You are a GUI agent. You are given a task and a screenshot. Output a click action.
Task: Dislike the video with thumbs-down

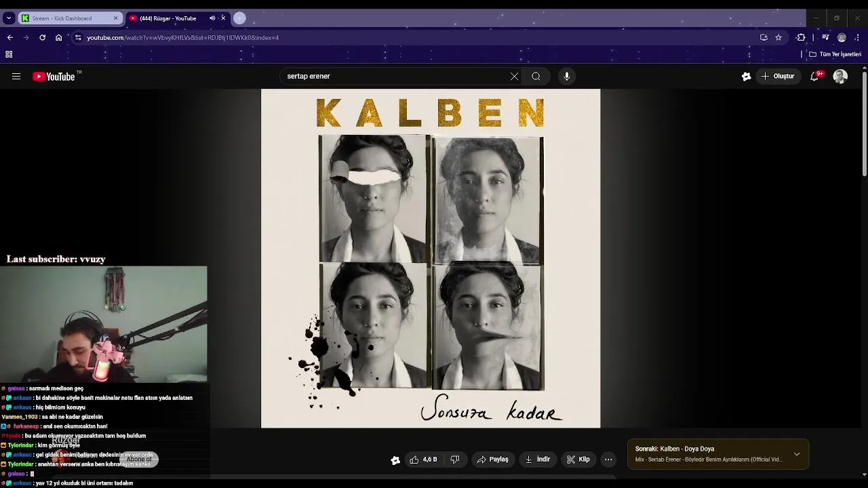[x=455, y=460]
